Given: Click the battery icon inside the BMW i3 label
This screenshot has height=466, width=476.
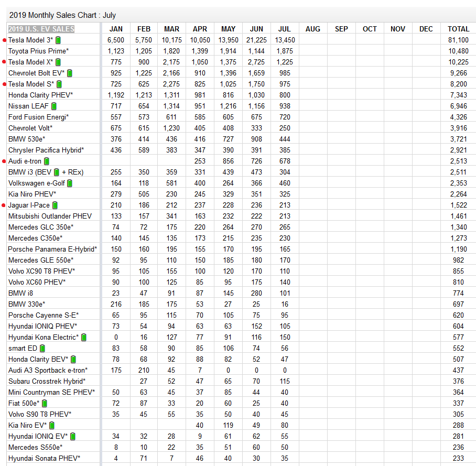Looking at the screenshot, I should coord(57,172).
